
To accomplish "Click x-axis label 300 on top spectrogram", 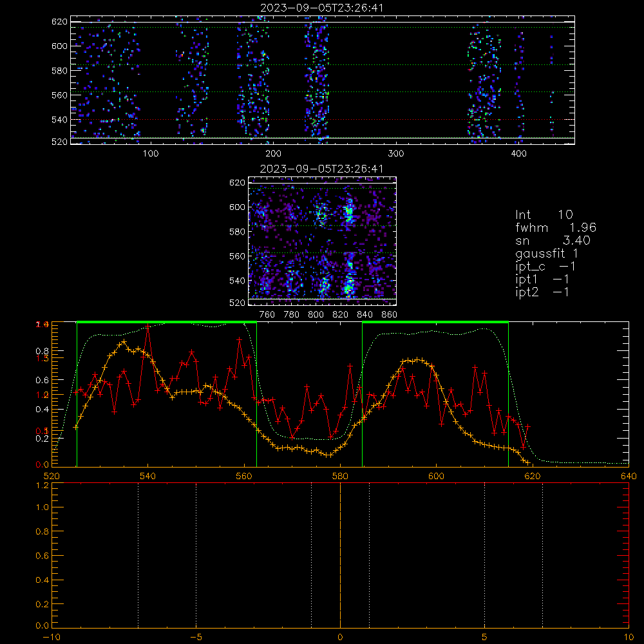I will (x=395, y=154).
